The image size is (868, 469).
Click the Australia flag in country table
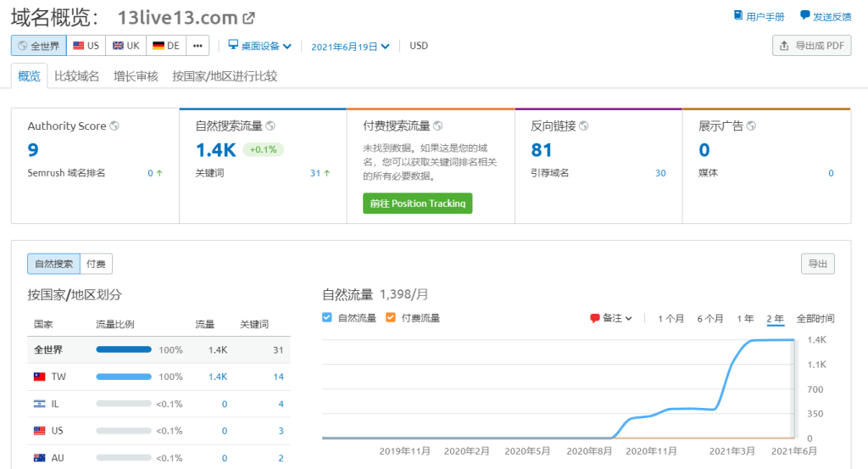click(x=39, y=458)
